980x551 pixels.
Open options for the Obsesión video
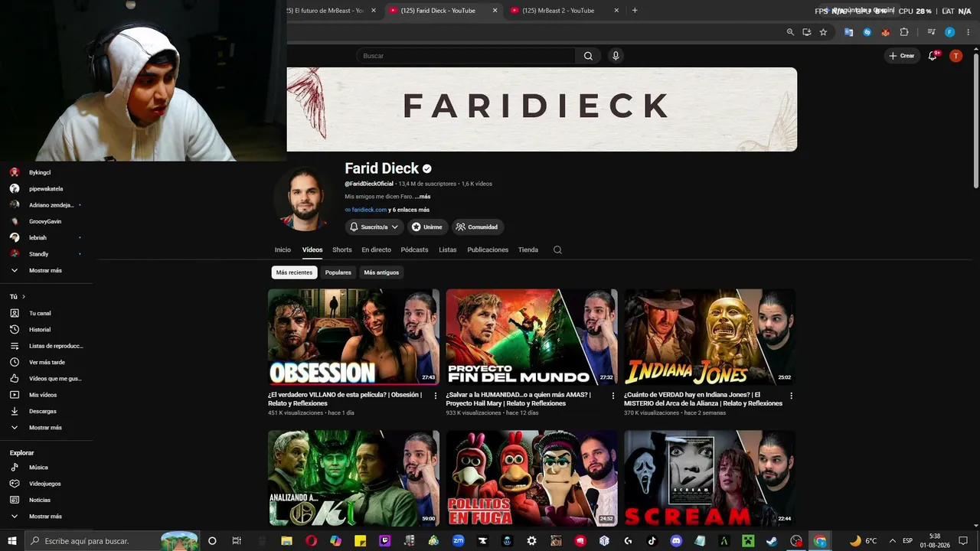pyautogui.click(x=436, y=396)
